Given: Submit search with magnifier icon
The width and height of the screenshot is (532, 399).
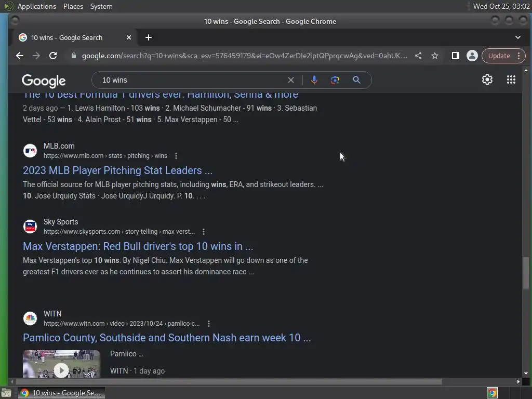Looking at the screenshot, I should click(x=356, y=80).
